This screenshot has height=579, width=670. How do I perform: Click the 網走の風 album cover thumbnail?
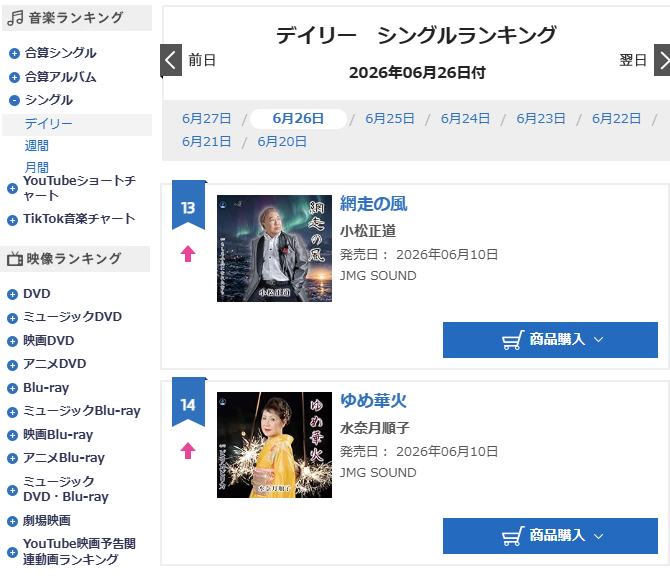tap(274, 248)
